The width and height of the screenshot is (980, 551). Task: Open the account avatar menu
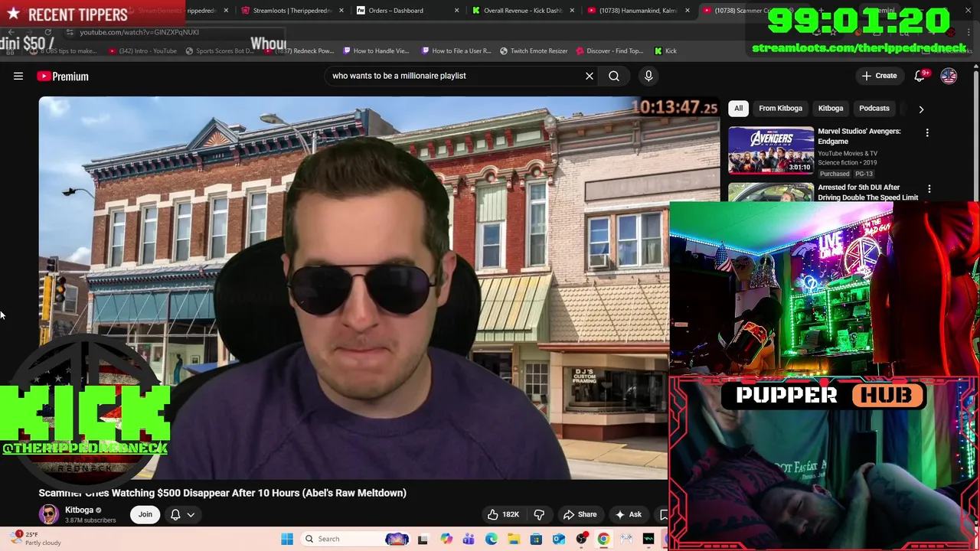click(949, 76)
